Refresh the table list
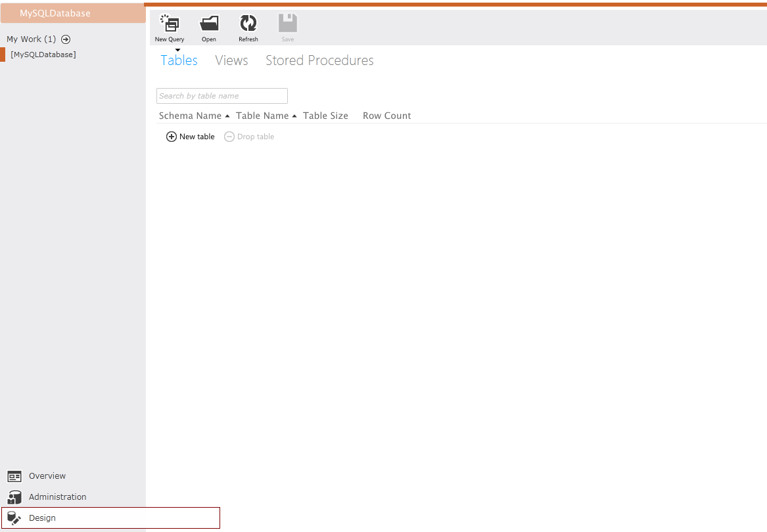Screen dimensions: 767x532 [248, 24]
